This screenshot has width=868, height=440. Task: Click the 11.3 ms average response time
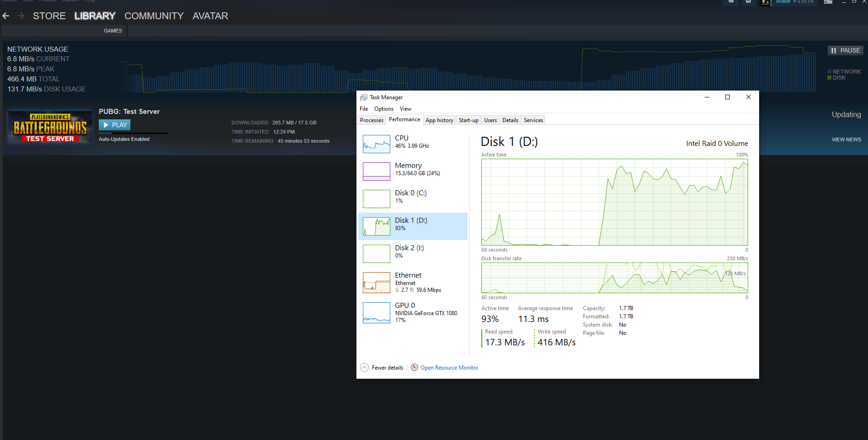click(x=533, y=319)
